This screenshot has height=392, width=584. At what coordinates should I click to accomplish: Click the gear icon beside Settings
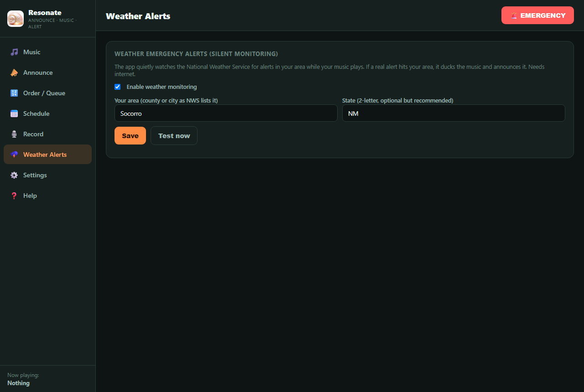[14, 175]
